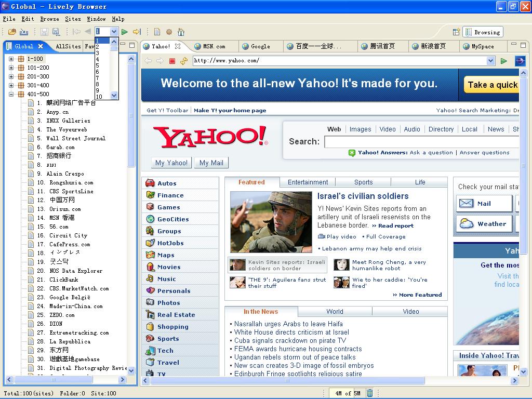This screenshot has width=532, height=399.
Task: Stop page loading with red stop icon
Action: pyautogui.click(x=172, y=61)
